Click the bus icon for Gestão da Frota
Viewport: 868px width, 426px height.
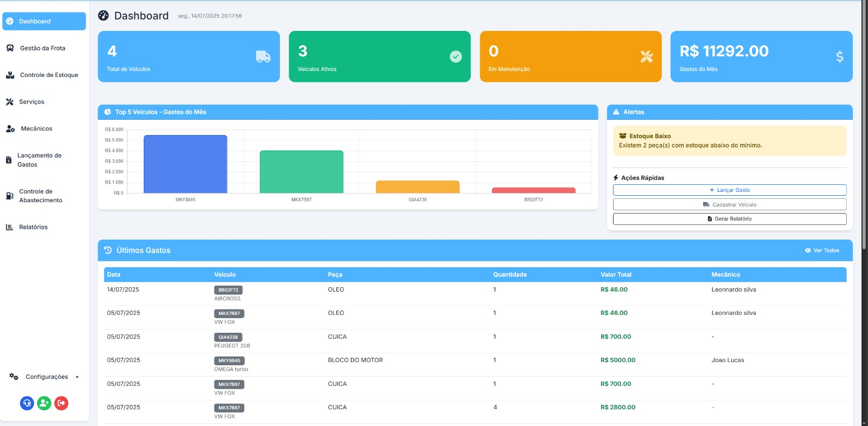[x=10, y=48]
